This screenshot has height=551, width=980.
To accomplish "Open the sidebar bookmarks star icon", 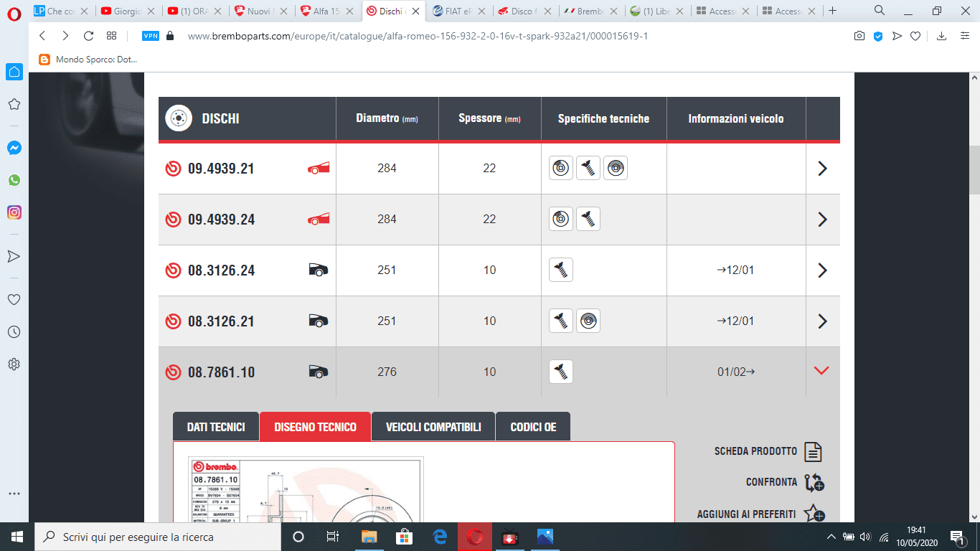I will (14, 104).
